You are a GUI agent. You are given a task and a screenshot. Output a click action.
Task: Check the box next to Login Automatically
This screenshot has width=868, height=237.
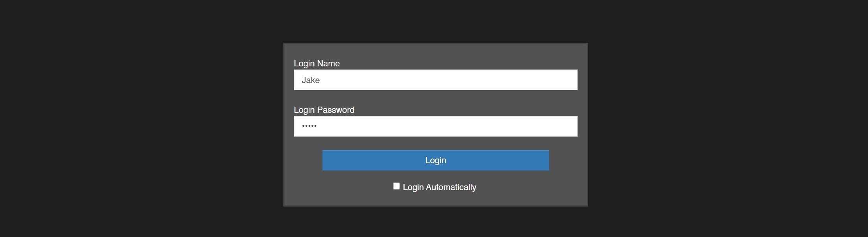[x=396, y=185]
